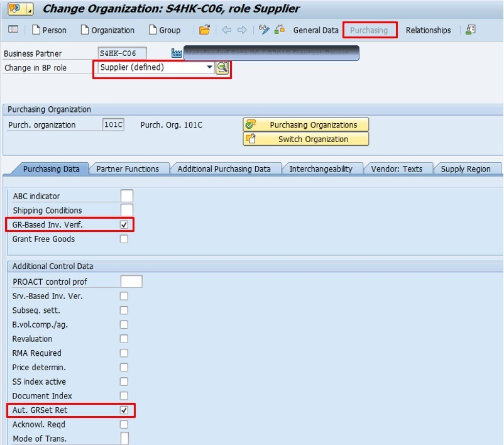This screenshot has width=504, height=445.
Task: Open the Change in BP role dropdown
Action: pyautogui.click(x=210, y=68)
